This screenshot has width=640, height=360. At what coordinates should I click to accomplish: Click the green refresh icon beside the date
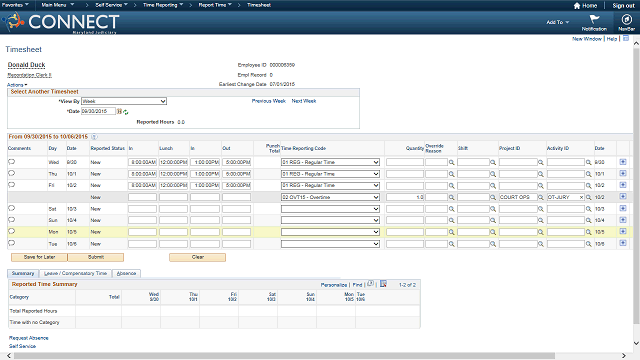126,112
